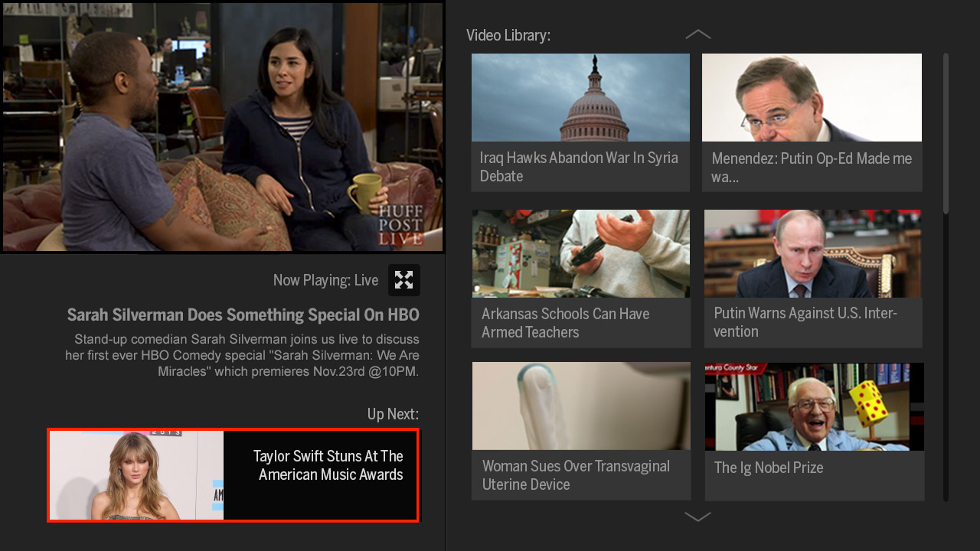This screenshot has height=551, width=980.
Task: Click the 'Now Playing: Live' label
Action: tap(325, 281)
